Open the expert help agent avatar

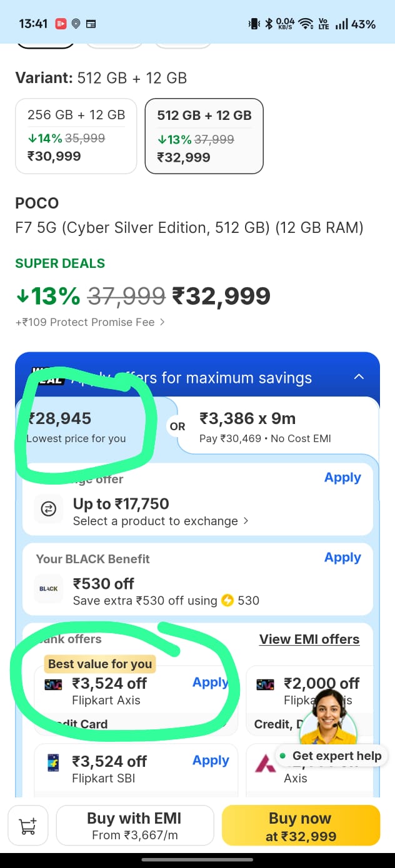click(328, 718)
